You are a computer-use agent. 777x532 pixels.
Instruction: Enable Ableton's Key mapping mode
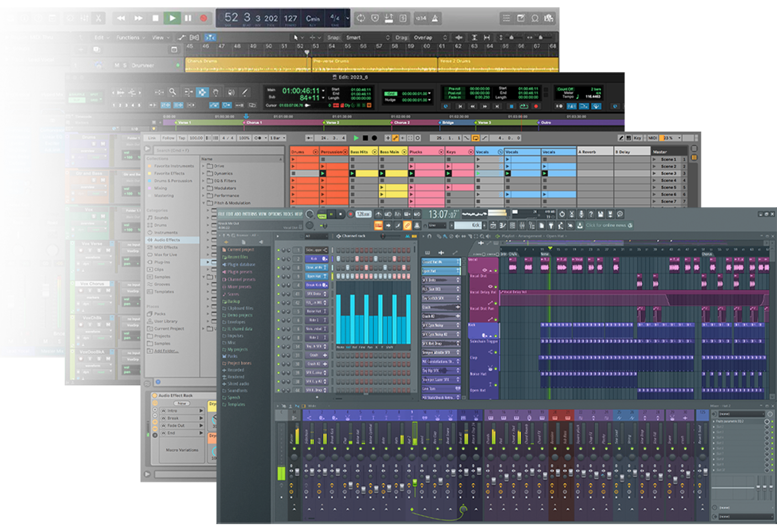point(637,138)
